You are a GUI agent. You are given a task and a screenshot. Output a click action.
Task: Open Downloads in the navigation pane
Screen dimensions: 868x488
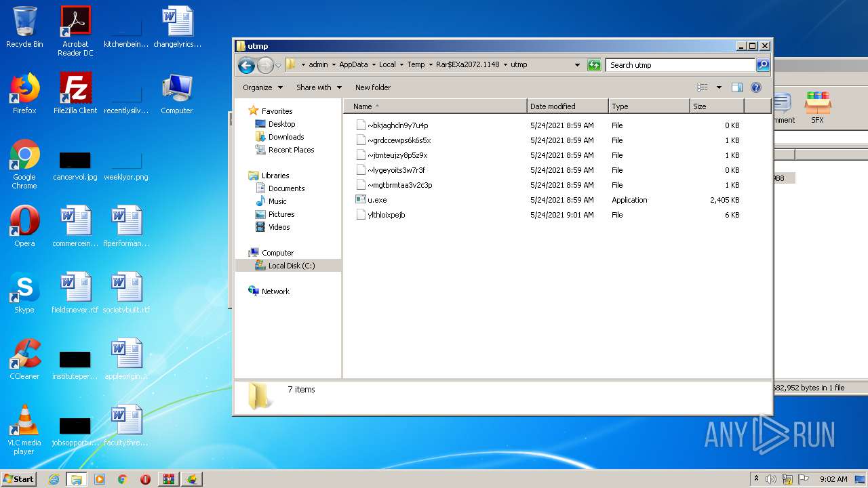tap(285, 137)
